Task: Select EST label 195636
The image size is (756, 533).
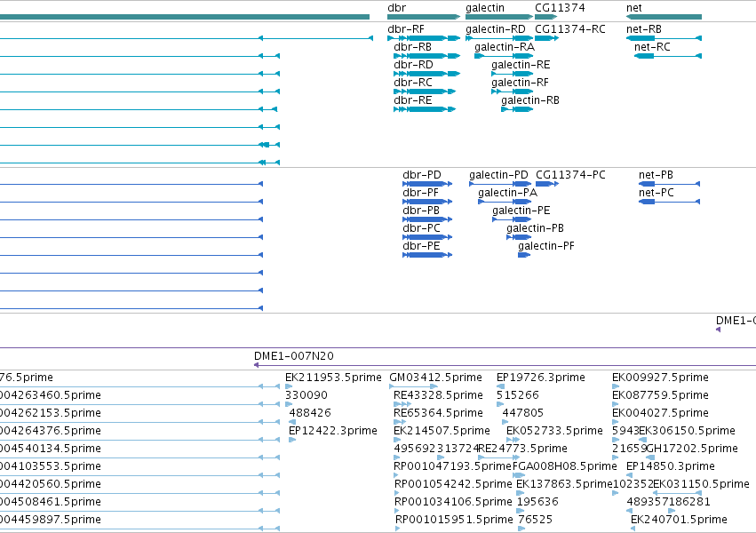Action: point(537,502)
